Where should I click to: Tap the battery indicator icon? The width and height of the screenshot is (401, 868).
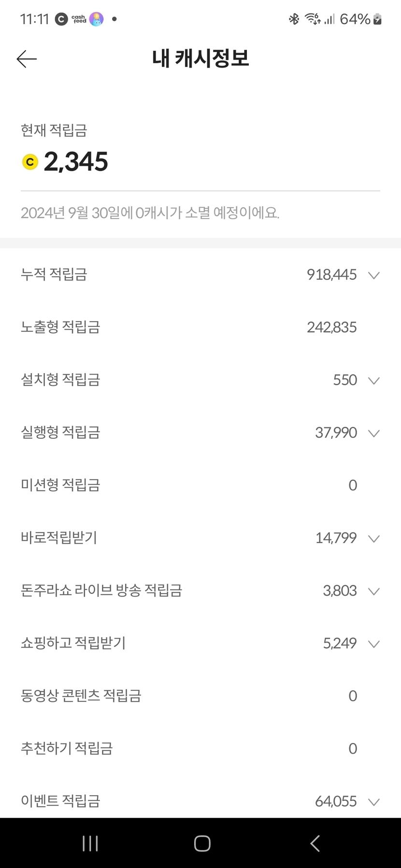[377, 19]
